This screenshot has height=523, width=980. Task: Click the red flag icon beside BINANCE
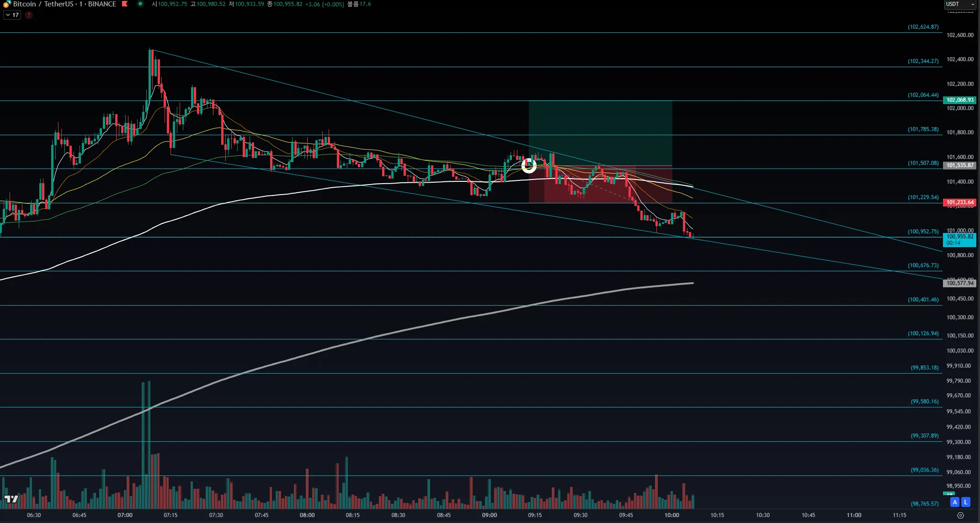tap(125, 4)
